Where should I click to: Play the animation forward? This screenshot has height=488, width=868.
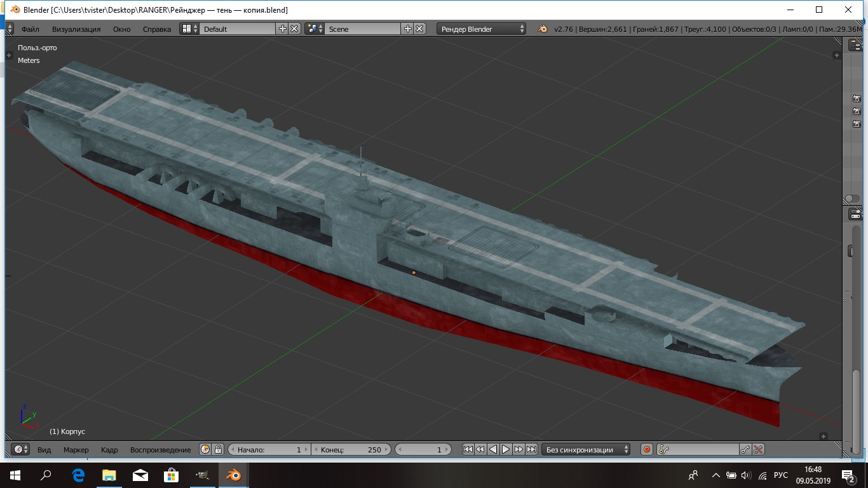tap(506, 449)
